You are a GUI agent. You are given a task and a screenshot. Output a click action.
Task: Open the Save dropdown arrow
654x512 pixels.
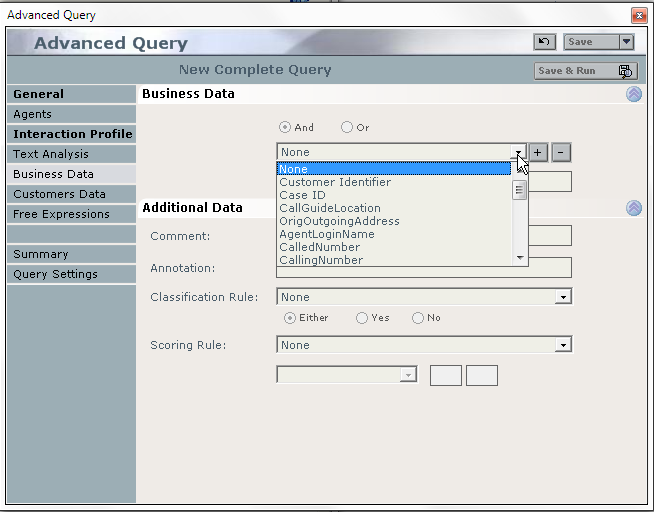pos(626,42)
